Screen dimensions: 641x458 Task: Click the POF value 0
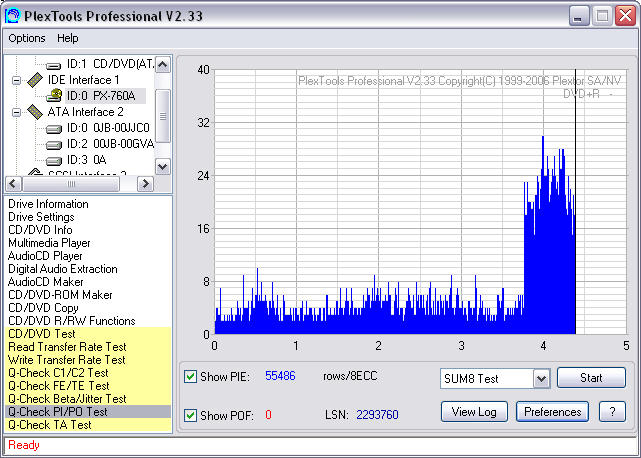click(268, 415)
